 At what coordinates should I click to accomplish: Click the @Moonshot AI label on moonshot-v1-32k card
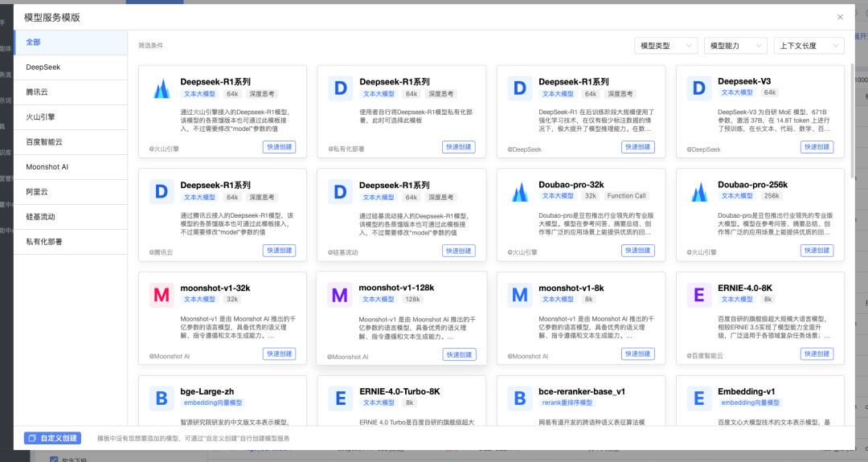pos(170,356)
